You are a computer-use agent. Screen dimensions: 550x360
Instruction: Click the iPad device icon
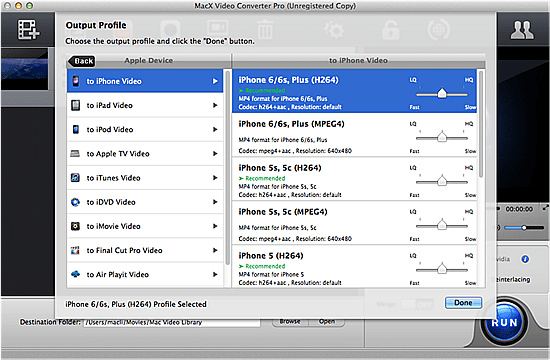(x=75, y=105)
